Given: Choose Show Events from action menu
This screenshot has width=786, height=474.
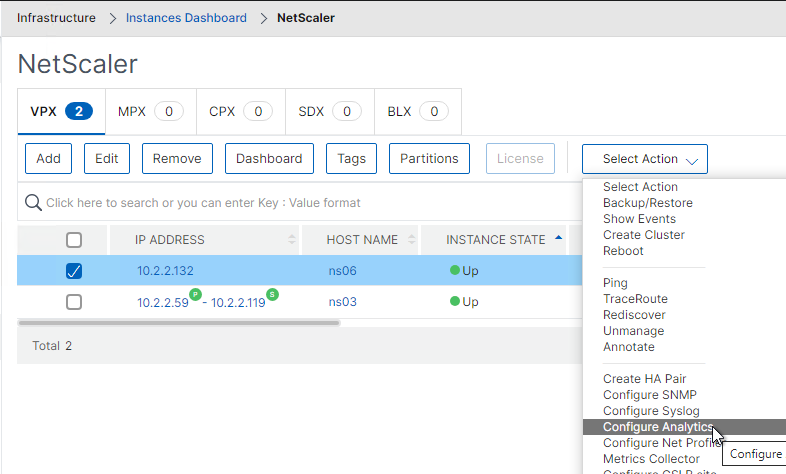Looking at the screenshot, I should click(x=639, y=219).
